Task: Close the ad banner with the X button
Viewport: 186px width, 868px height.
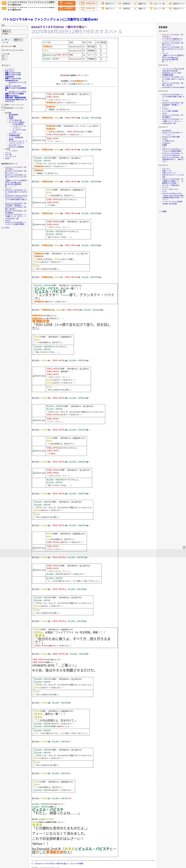Action: 184,547
